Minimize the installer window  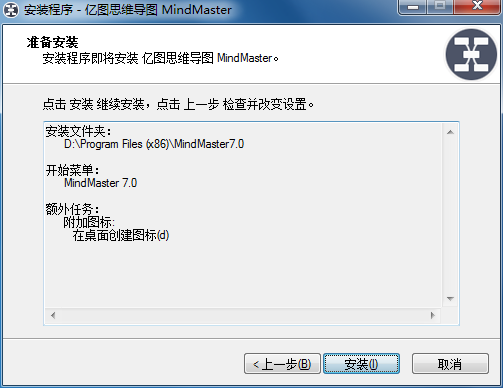coord(413,7)
